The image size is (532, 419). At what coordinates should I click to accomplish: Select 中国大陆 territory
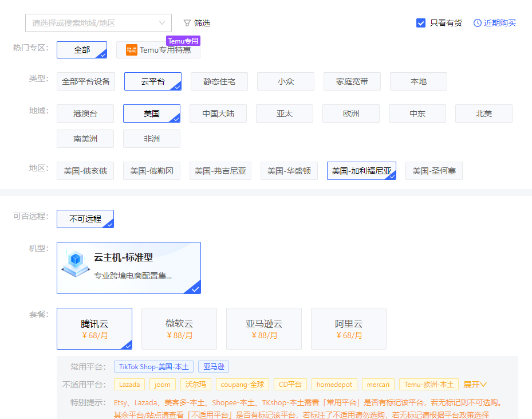coord(218,113)
